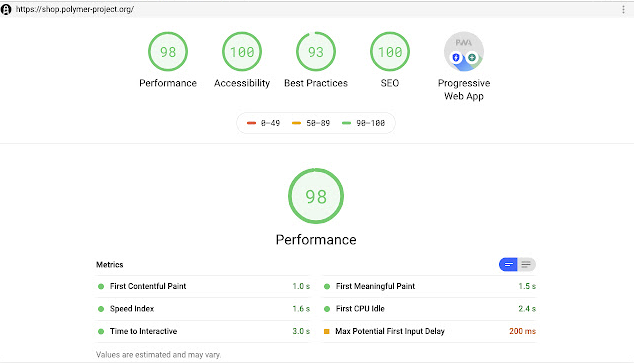Screen dimensions: 634x363
Task: Click the Progressive Web App label
Action: tap(464, 89)
